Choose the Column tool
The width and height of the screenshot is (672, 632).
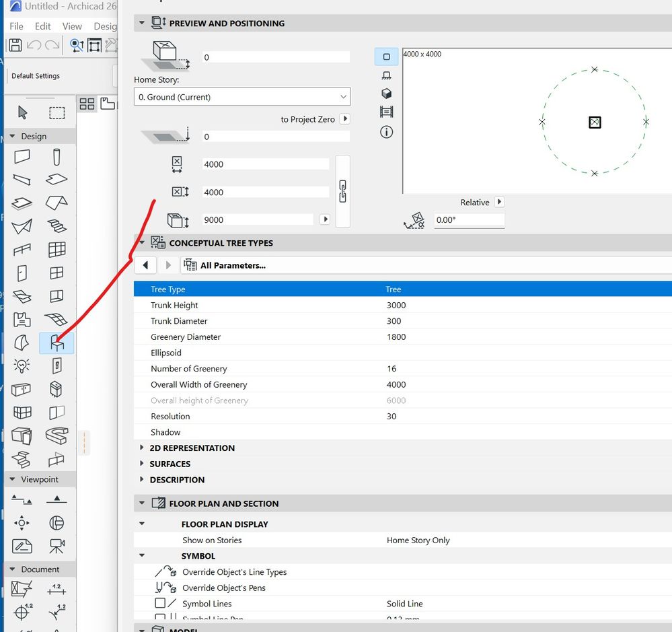pos(57,157)
